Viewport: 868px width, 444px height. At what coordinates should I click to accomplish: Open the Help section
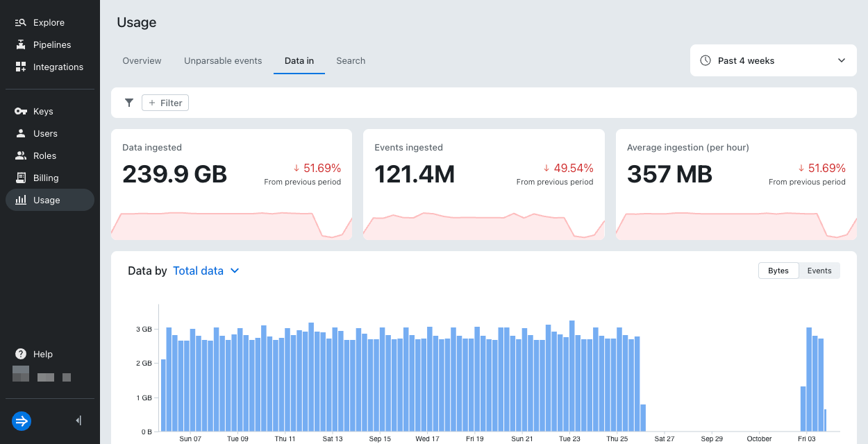tap(34, 354)
